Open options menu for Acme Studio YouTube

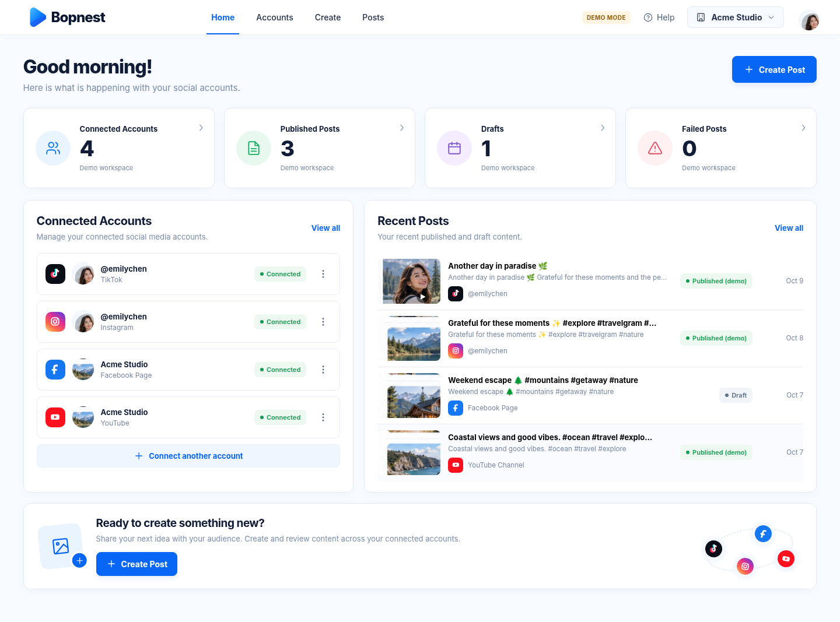coord(323,417)
